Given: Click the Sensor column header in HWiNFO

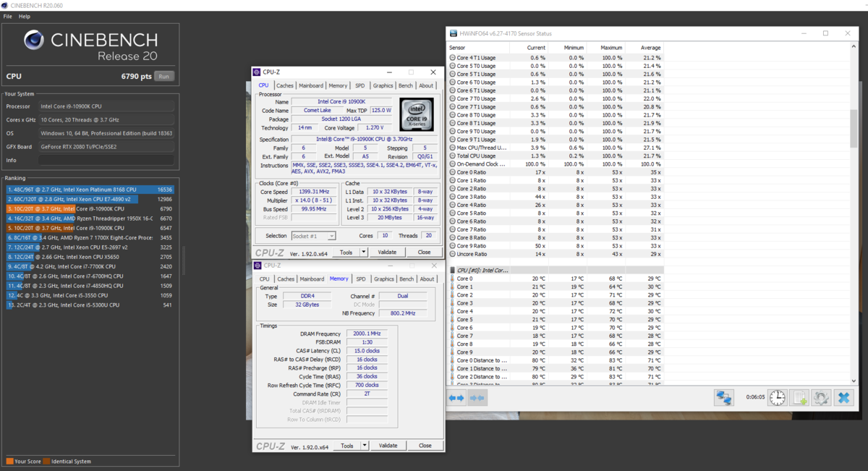Looking at the screenshot, I should pyautogui.click(x=457, y=48).
